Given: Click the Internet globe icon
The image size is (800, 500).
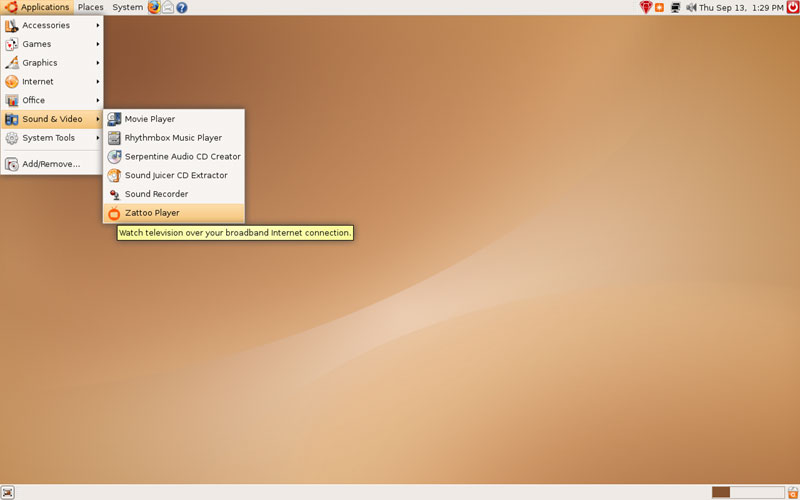Looking at the screenshot, I should point(12,82).
